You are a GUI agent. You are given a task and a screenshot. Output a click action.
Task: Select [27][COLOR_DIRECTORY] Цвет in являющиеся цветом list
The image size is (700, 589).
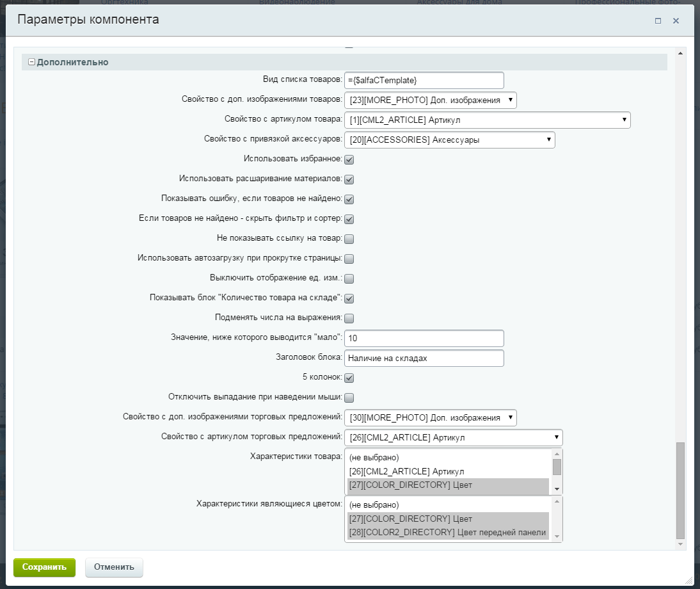point(448,519)
